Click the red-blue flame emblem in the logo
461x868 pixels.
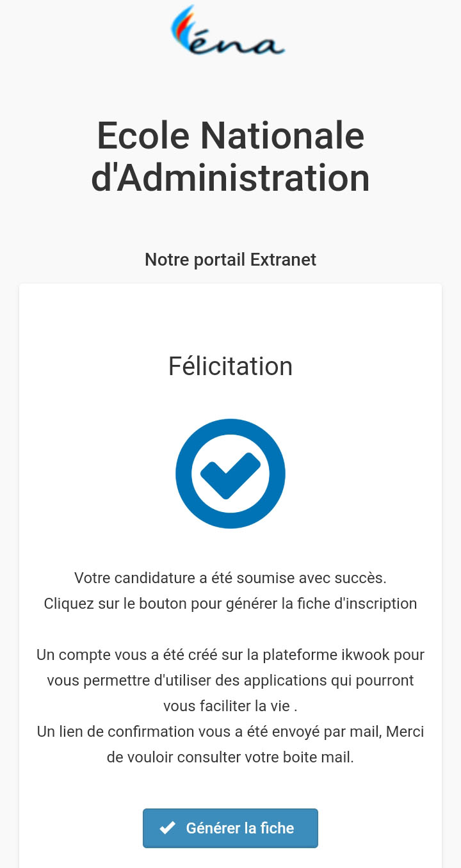182,26
